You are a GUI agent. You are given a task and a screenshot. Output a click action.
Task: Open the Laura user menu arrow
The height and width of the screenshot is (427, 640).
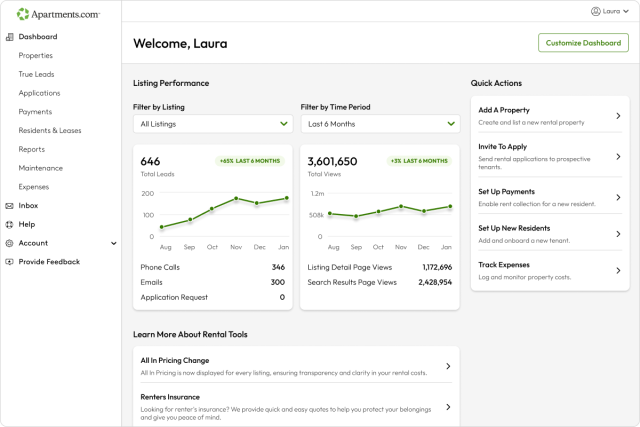(626, 11)
